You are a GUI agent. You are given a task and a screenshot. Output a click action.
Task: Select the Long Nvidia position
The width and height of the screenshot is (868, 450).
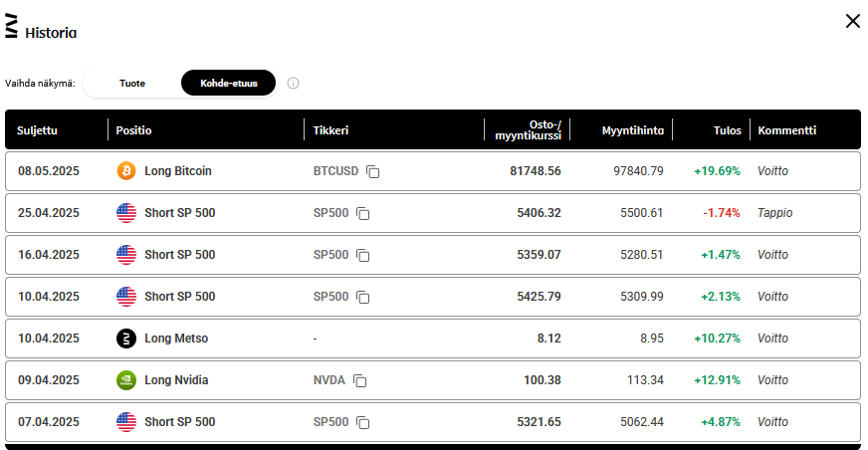click(176, 380)
